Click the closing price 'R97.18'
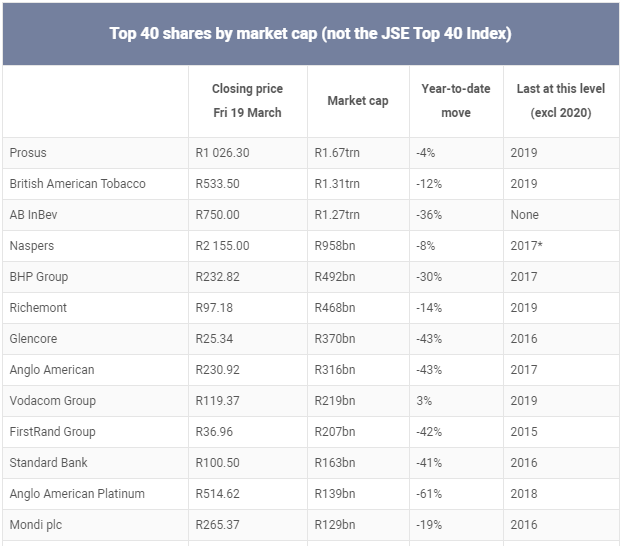Screen dimensions: 623x546 (214, 308)
